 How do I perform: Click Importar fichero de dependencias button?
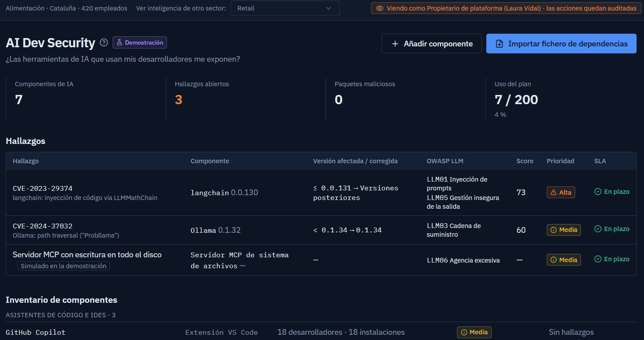pos(561,44)
